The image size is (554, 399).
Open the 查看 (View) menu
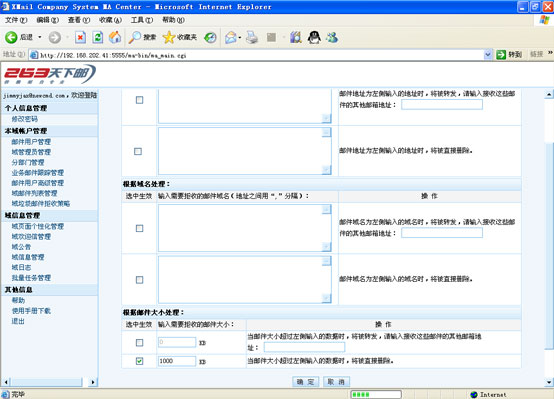(79, 20)
